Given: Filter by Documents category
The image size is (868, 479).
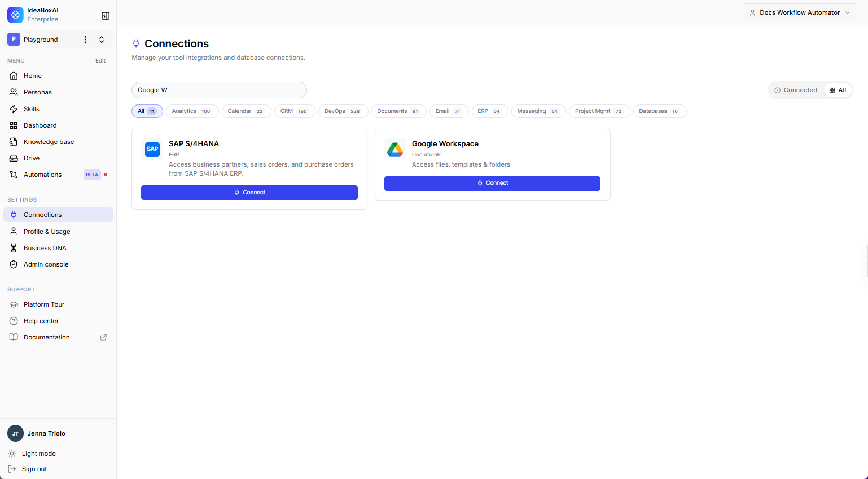Looking at the screenshot, I should (x=398, y=111).
